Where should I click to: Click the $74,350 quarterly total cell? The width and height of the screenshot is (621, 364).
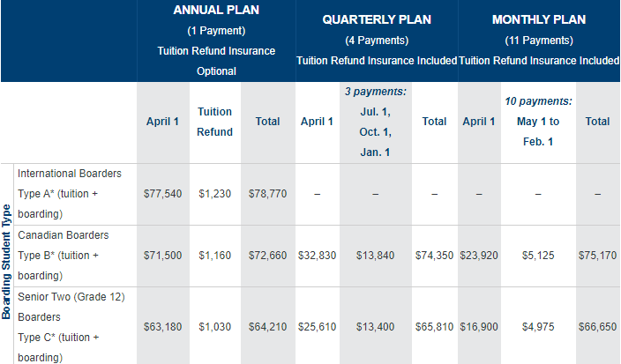(x=434, y=256)
